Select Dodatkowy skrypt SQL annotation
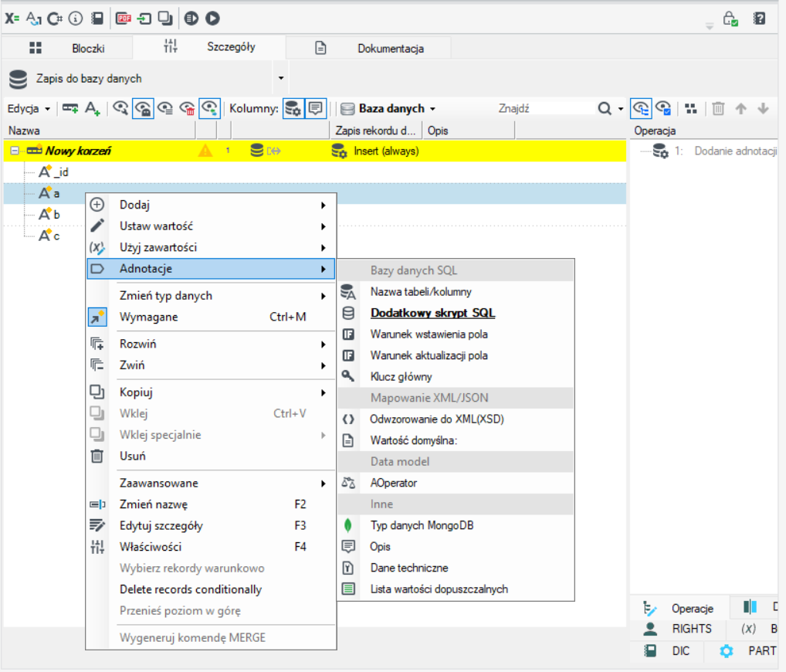Screen dimensions: 786x672 coord(432,313)
